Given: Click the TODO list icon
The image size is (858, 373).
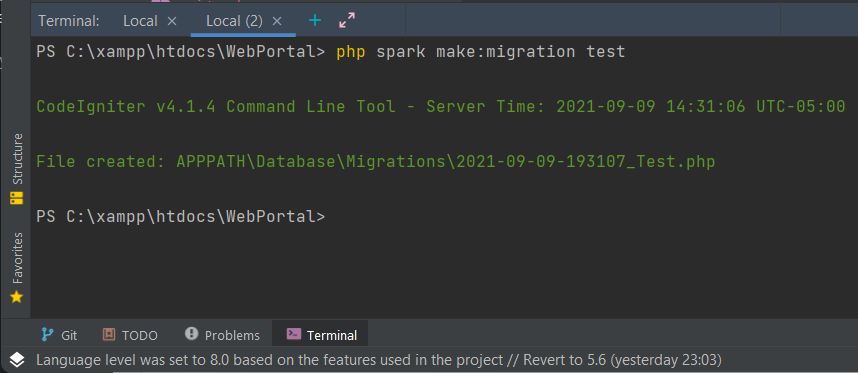Looking at the screenshot, I should click(x=109, y=334).
